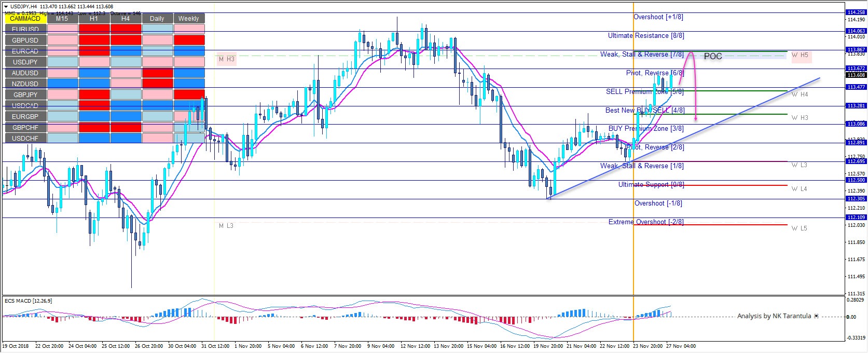This screenshot has height=353, width=868.
Task: Switch chart to GBPJPY pair button
Action: 25,94
